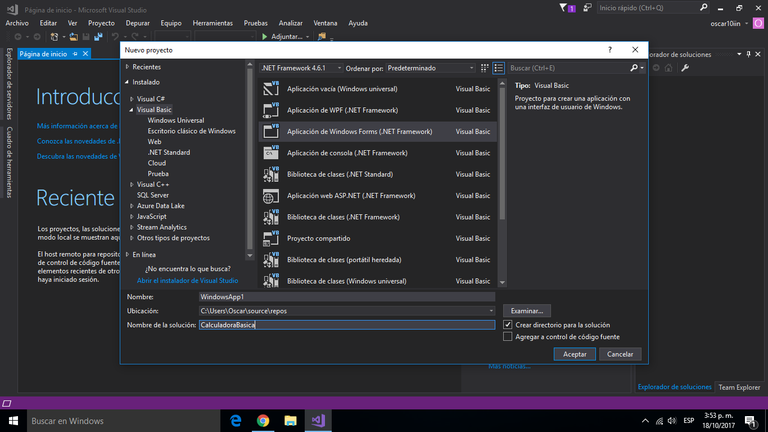Enable Agregar a control de código fuente
This screenshot has height=432, width=768.
tap(508, 337)
